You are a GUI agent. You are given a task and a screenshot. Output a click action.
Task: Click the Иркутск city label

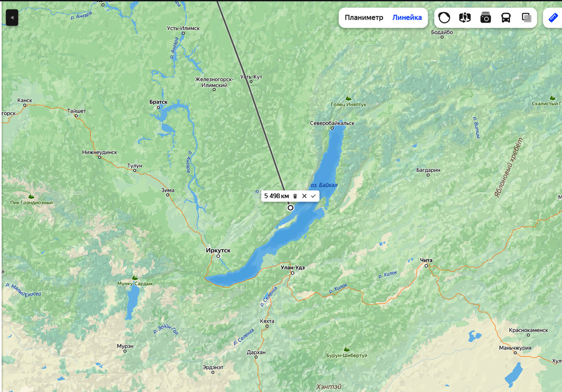218,251
